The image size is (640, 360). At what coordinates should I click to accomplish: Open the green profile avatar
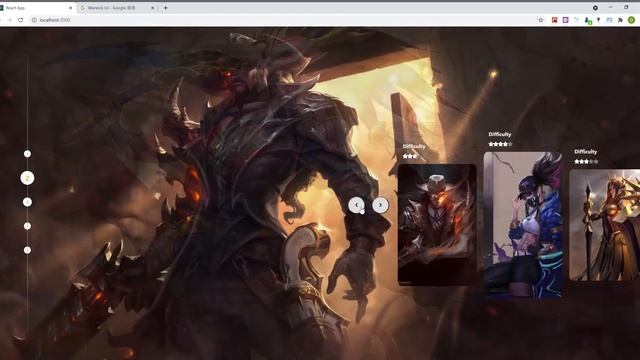click(x=631, y=20)
